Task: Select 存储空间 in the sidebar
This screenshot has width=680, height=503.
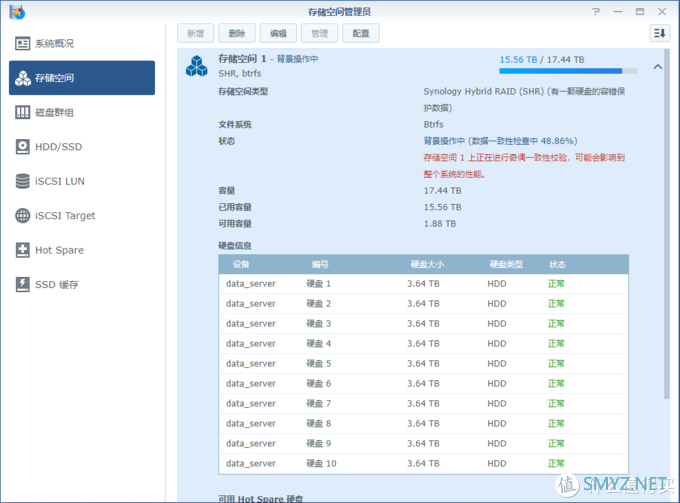Action: [x=82, y=78]
